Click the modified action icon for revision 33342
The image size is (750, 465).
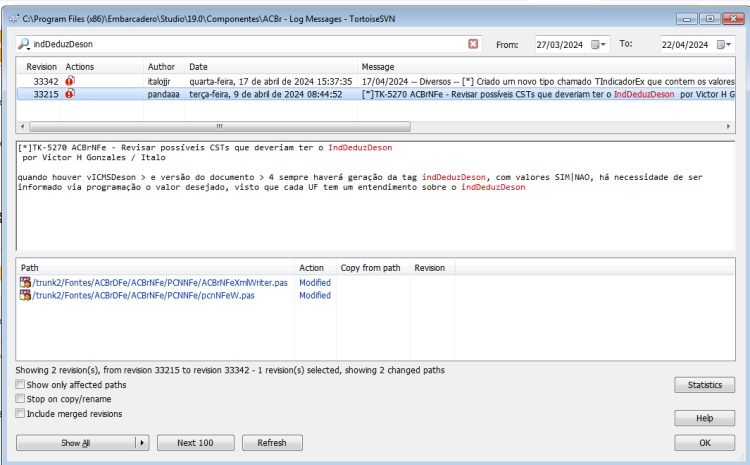(70, 81)
